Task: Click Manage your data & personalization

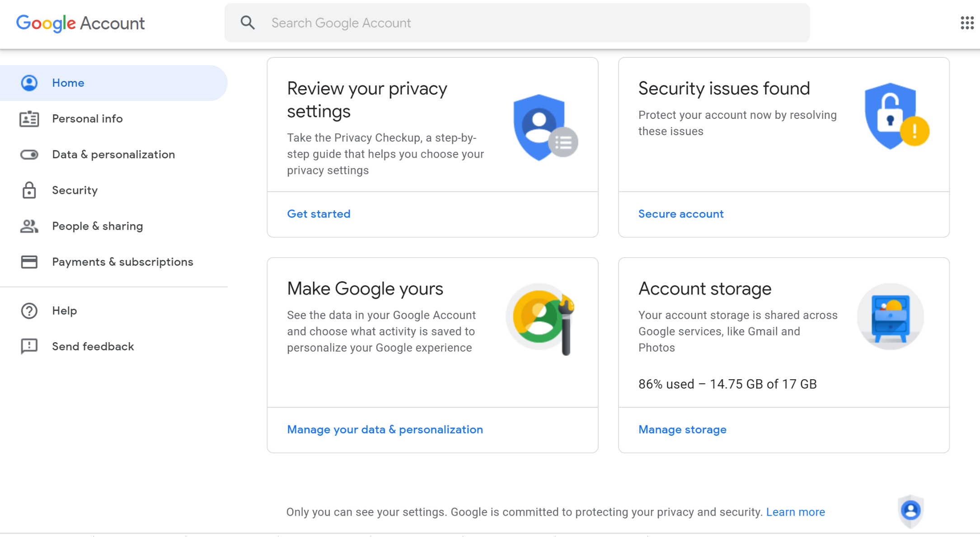Action: [385, 429]
